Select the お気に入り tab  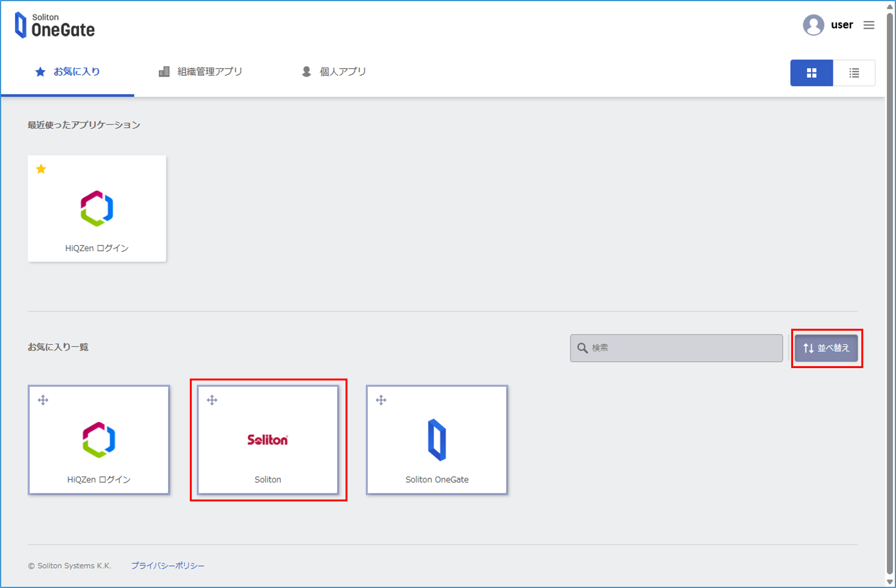(68, 72)
